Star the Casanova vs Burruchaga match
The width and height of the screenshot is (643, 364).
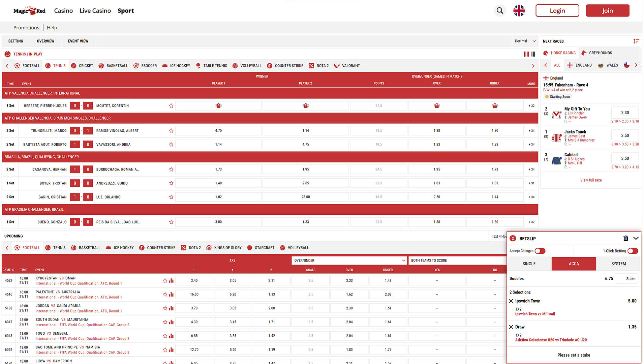click(171, 170)
